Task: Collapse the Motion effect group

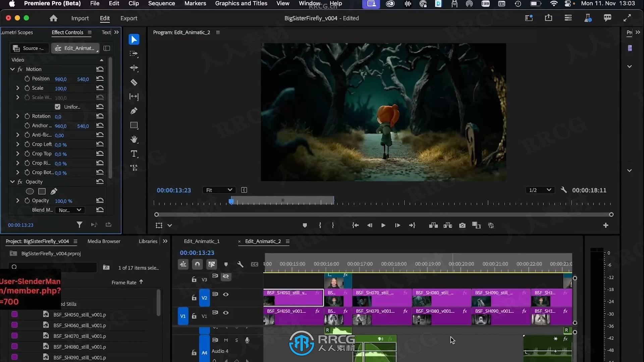Action: tap(12, 69)
